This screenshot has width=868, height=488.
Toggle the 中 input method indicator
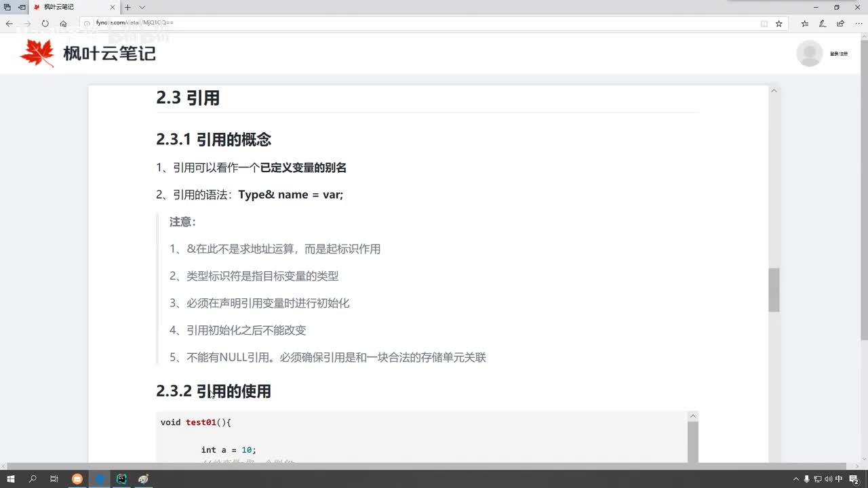[840, 479]
